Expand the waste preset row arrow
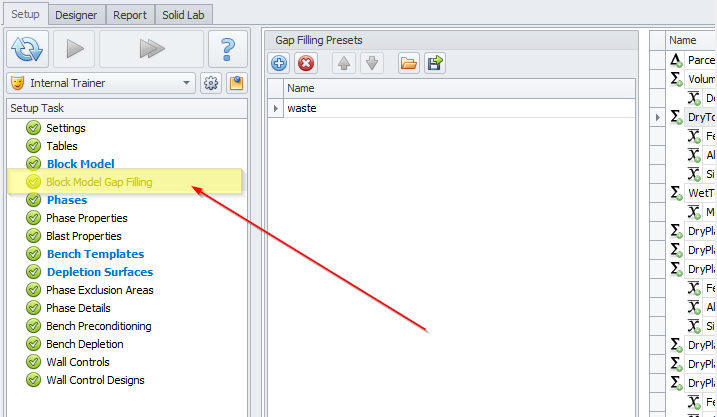717x417 pixels. tap(276, 108)
